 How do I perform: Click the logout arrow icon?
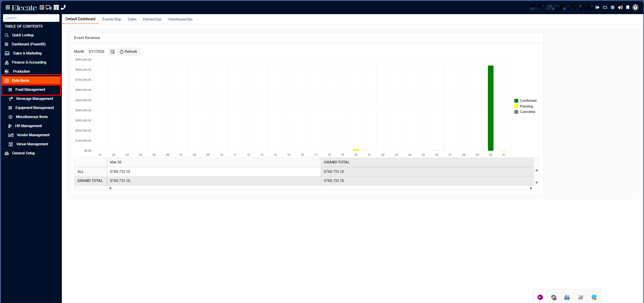point(597,7)
